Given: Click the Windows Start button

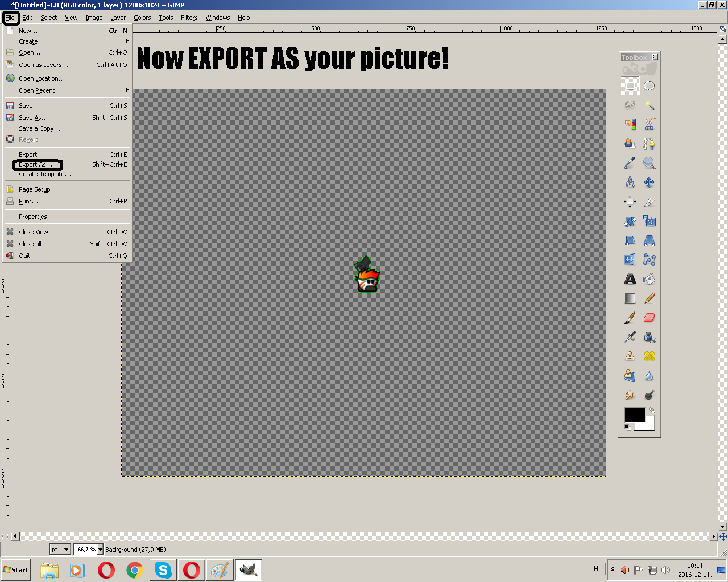Looking at the screenshot, I should 15,570.
